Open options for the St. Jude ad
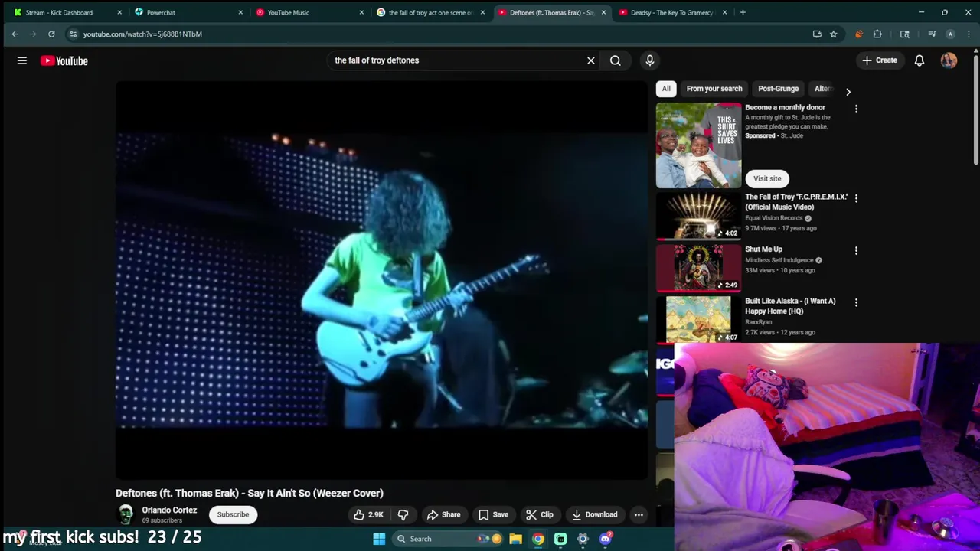Image resolution: width=980 pixels, height=551 pixels. click(x=856, y=109)
